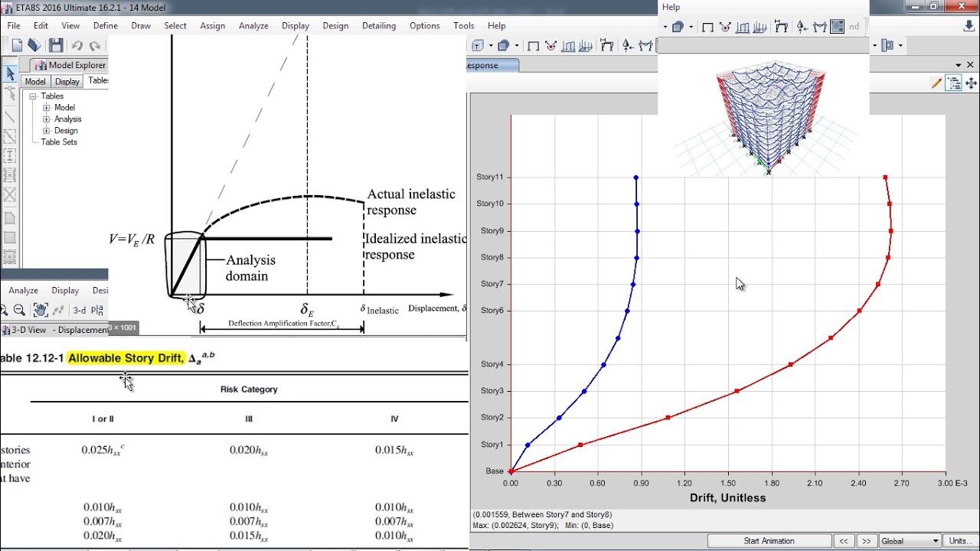This screenshot has width=980, height=551.
Task: Expand the Model node under Tables
Action: tap(47, 108)
